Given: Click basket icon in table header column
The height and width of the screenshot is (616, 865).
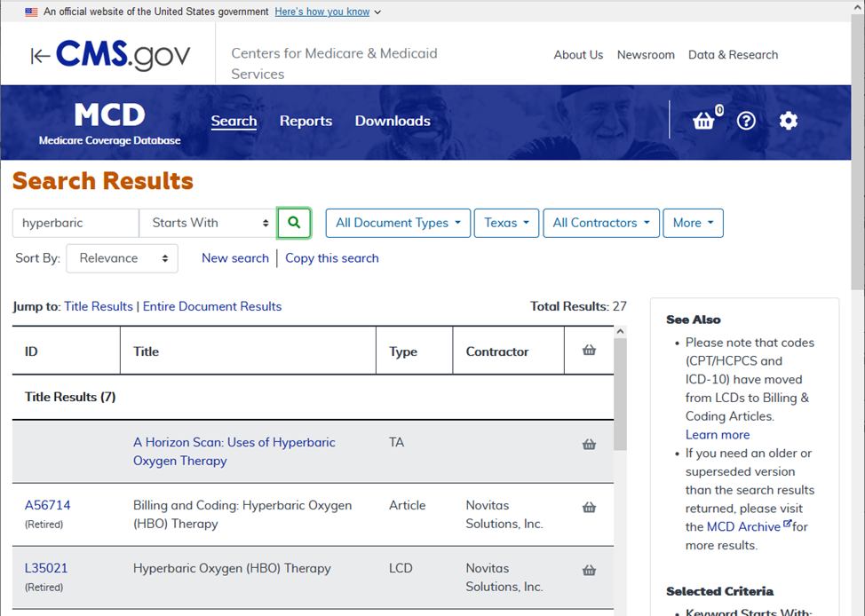Looking at the screenshot, I should click(x=589, y=351).
